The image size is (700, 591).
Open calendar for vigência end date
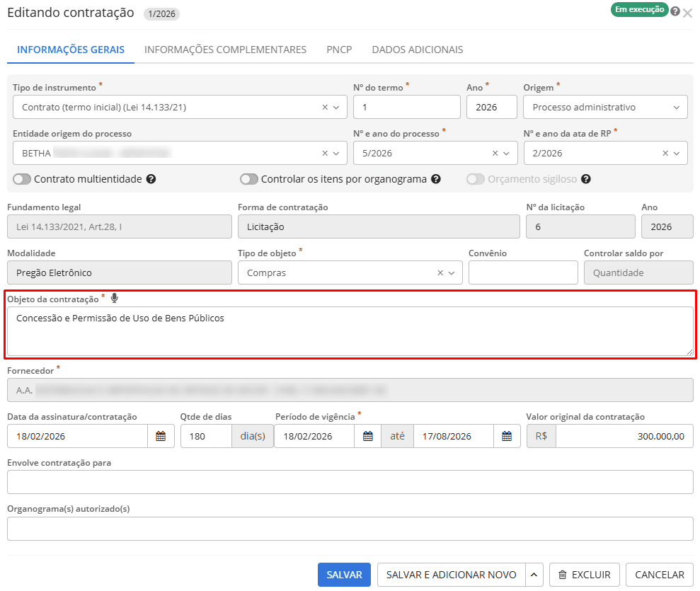506,437
